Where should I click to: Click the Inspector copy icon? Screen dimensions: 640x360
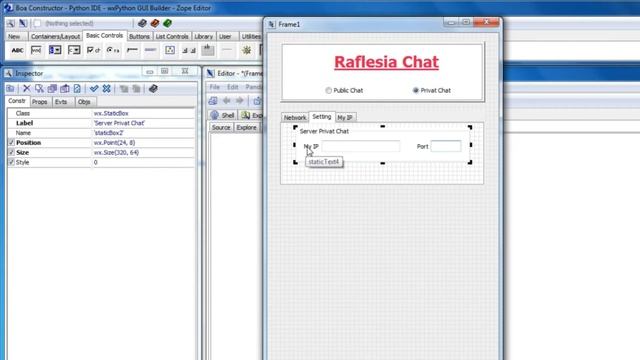click(x=52, y=89)
